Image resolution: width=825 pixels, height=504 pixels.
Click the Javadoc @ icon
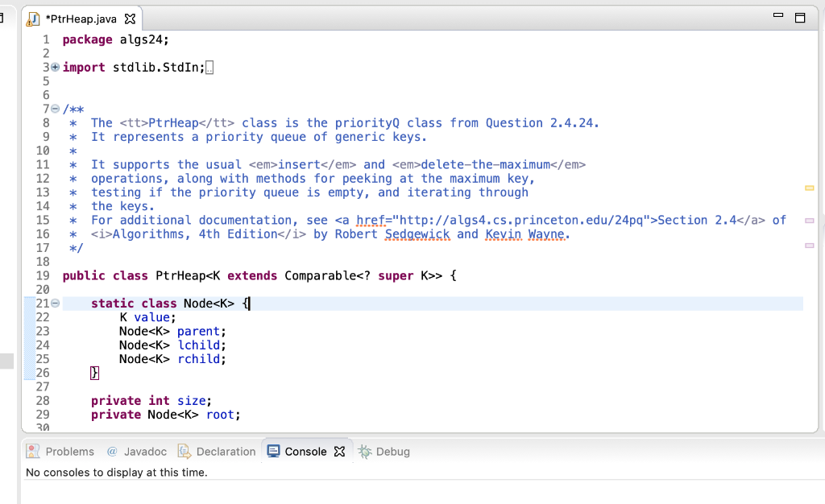point(111,451)
